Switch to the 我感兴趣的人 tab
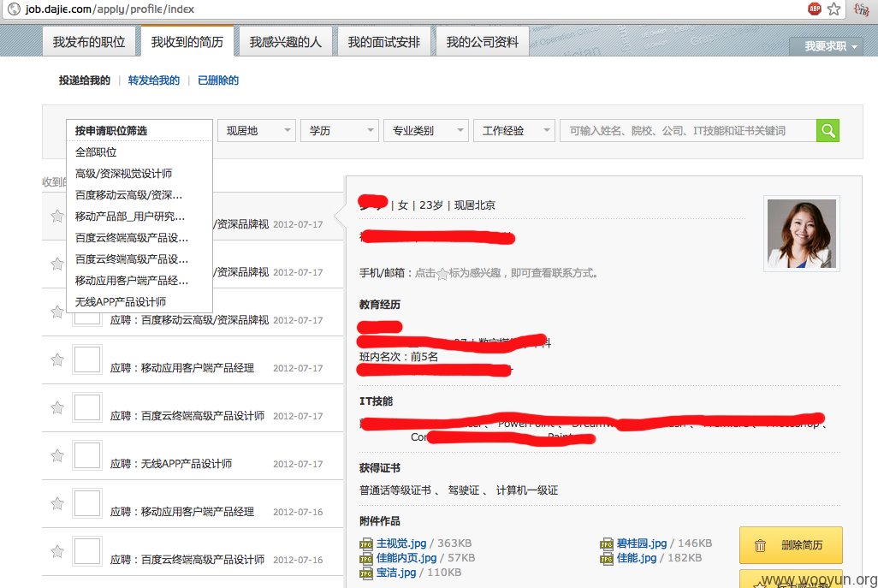 [x=286, y=41]
